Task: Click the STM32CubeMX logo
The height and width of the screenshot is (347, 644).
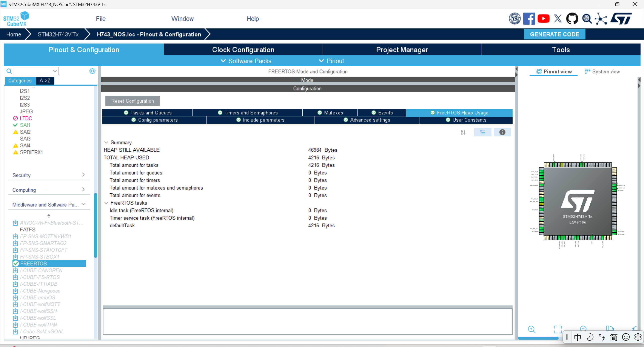Action: pyautogui.click(x=16, y=19)
